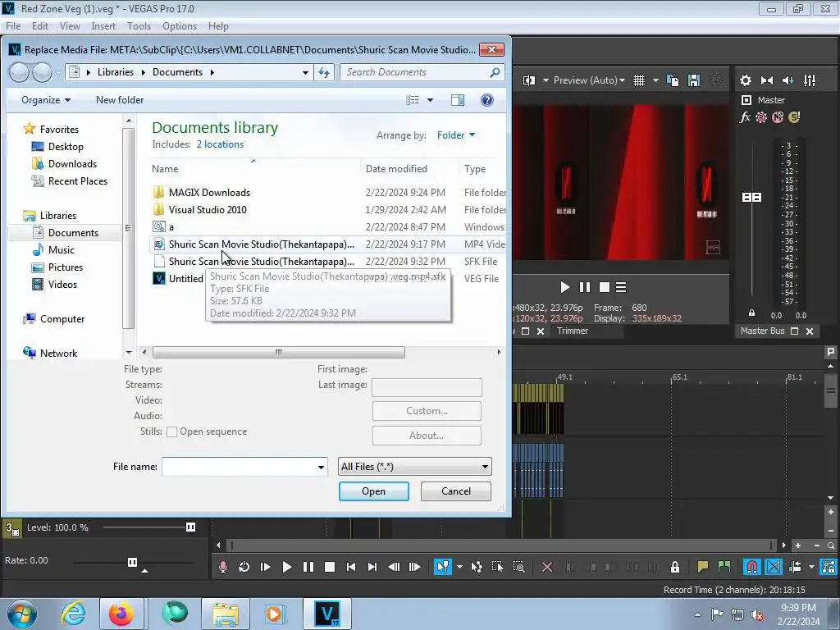Select Downloads in Favorites

pos(72,164)
